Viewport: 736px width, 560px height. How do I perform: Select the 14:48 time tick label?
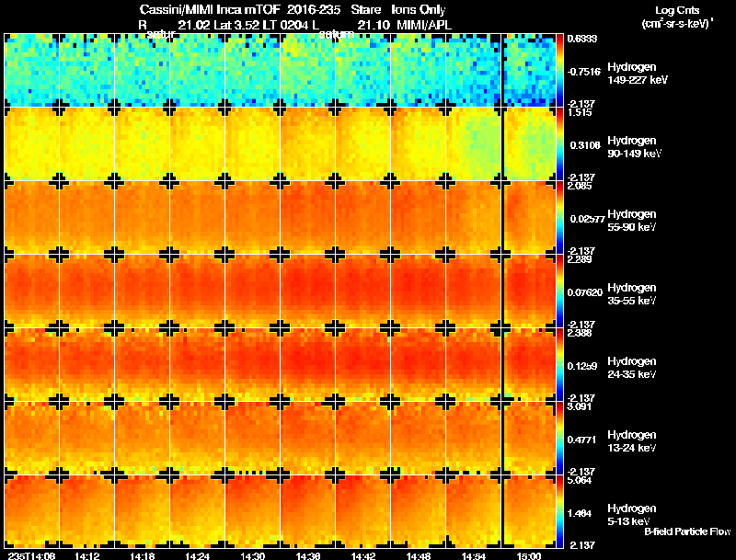coord(419,555)
